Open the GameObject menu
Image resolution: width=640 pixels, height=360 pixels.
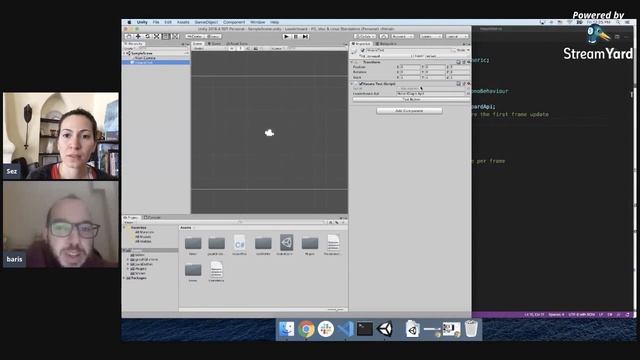point(206,22)
